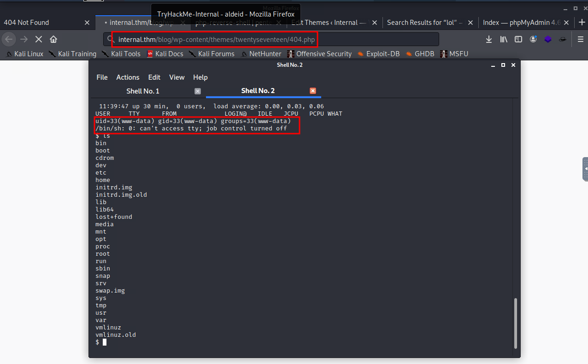Click the 'media' directory entry
Image resolution: width=588 pixels, height=364 pixels.
tap(105, 224)
